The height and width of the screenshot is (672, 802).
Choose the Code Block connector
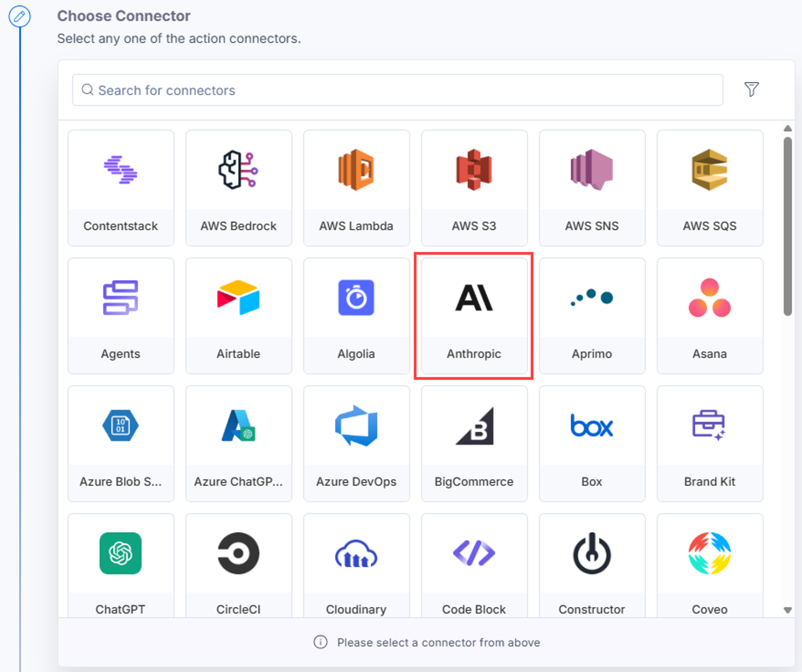(x=474, y=565)
